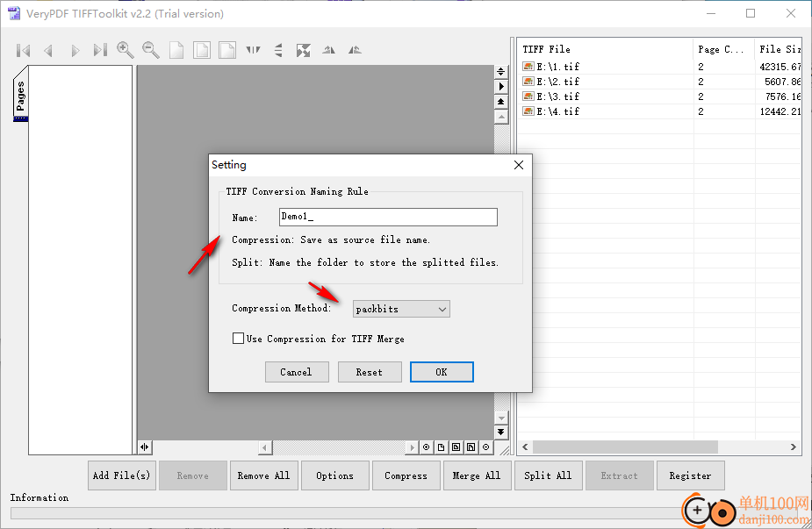Click the file list right scroll arrow

tap(794, 447)
